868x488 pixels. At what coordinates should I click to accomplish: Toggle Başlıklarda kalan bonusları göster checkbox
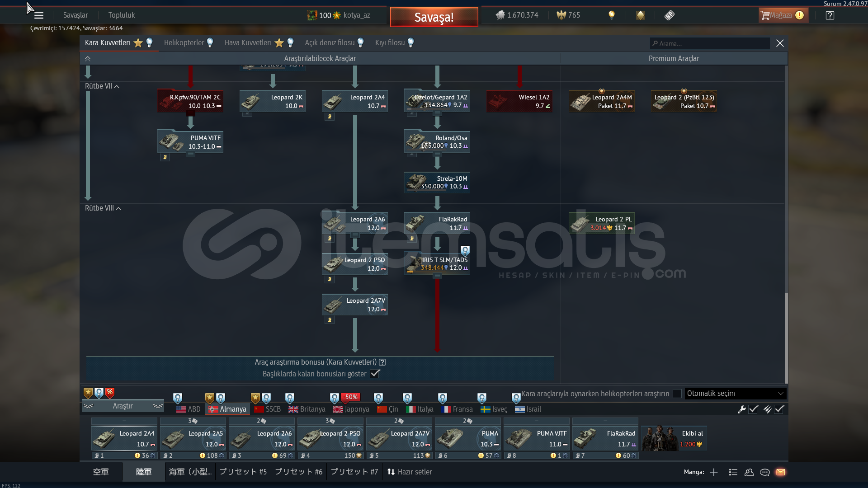click(375, 374)
